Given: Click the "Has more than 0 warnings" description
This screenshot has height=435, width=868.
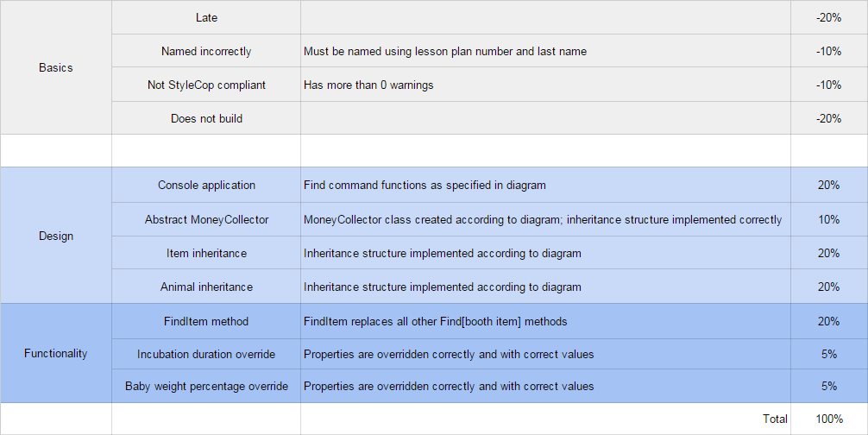Looking at the screenshot, I should (x=368, y=85).
